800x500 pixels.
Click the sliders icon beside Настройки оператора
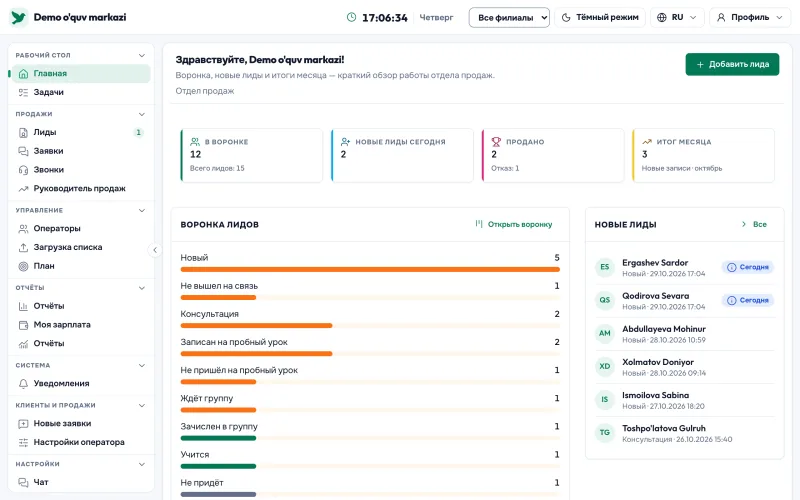[23, 442]
